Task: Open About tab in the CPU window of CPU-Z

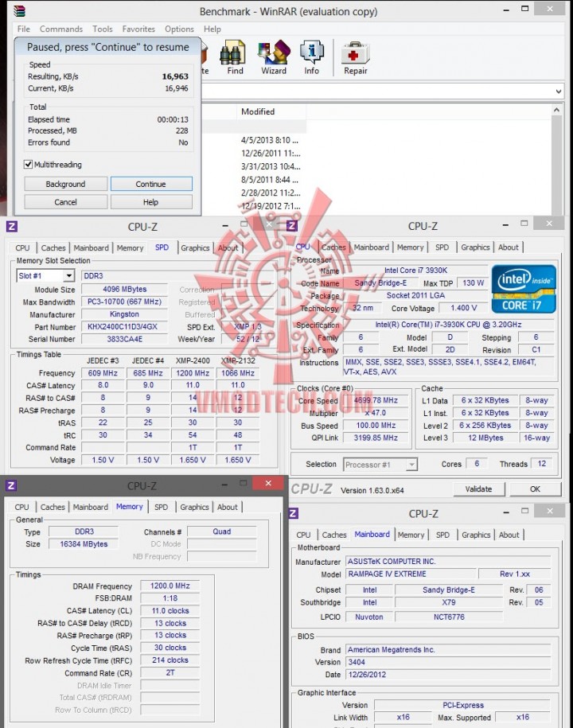Action: click(x=508, y=247)
